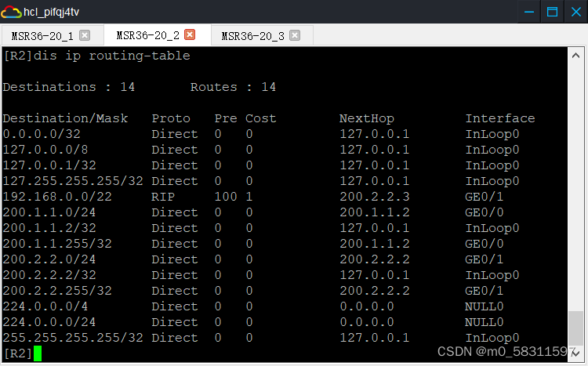
Task: Click the 255.255.255.255/32 destination entry
Action: click(73, 338)
